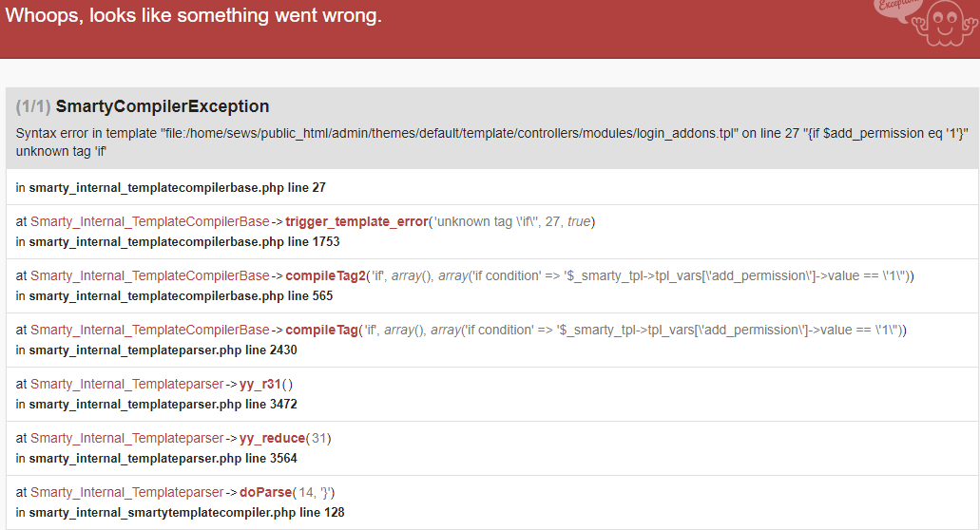Open the doParse method link
The width and height of the screenshot is (980, 530).
[265, 493]
